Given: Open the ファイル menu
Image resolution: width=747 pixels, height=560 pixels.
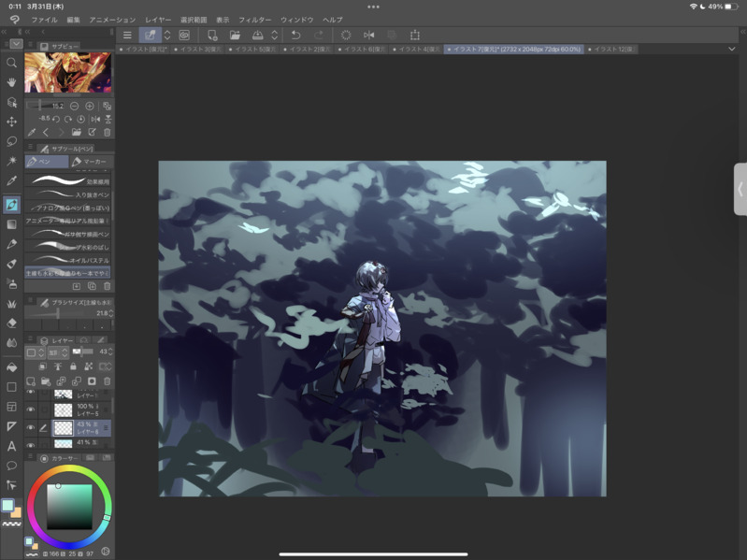Looking at the screenshot, I should (x=44, y=20).
